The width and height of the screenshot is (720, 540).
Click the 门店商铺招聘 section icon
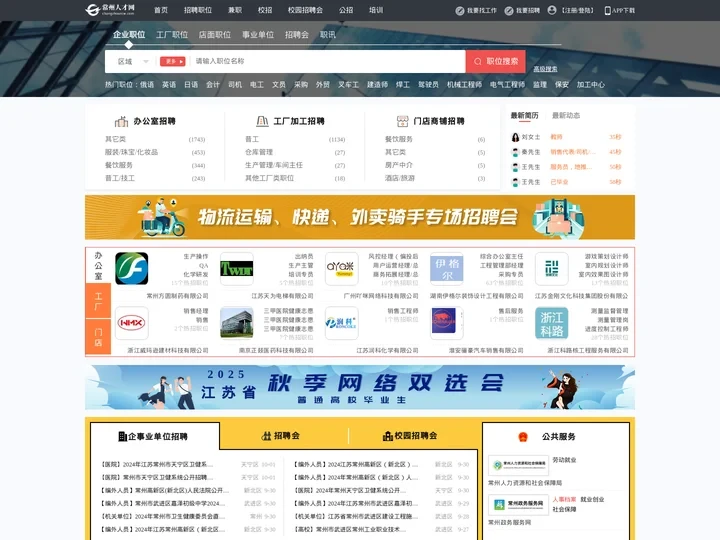(402, 121)
